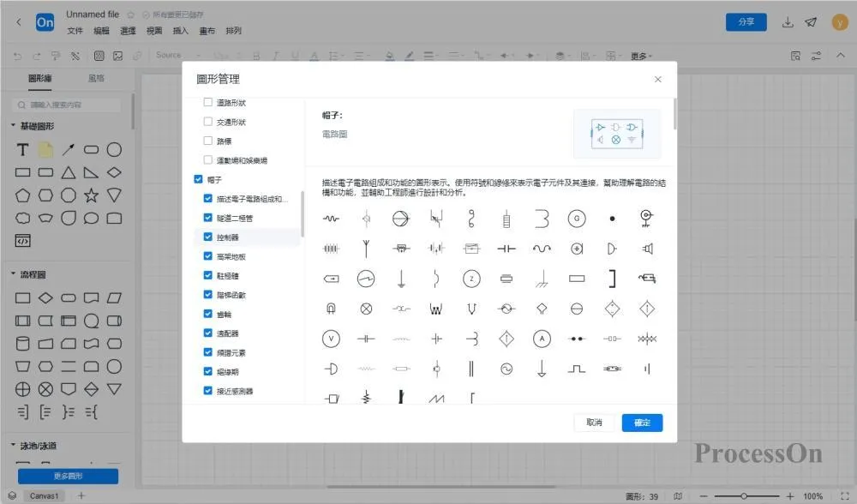Go back with the left arrow icon

click(19, 22)
